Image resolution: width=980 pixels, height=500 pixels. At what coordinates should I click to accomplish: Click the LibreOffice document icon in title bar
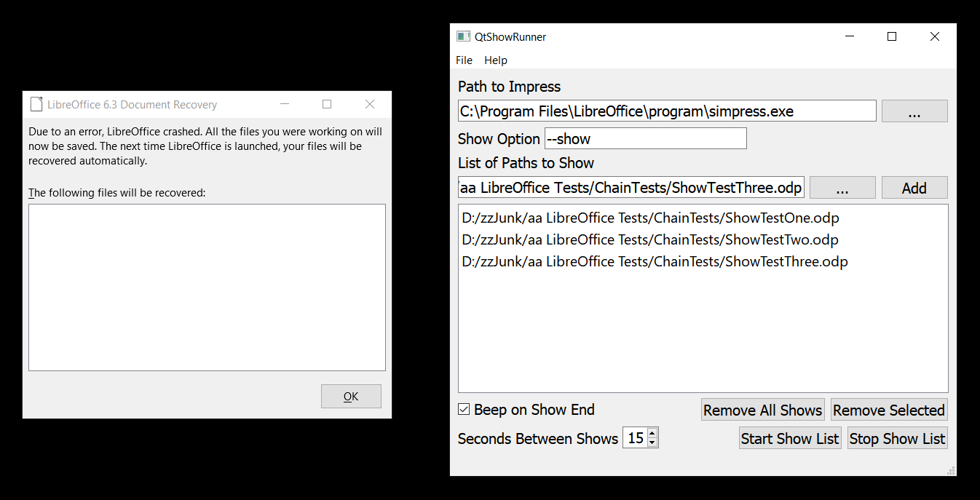coord(36,105)
